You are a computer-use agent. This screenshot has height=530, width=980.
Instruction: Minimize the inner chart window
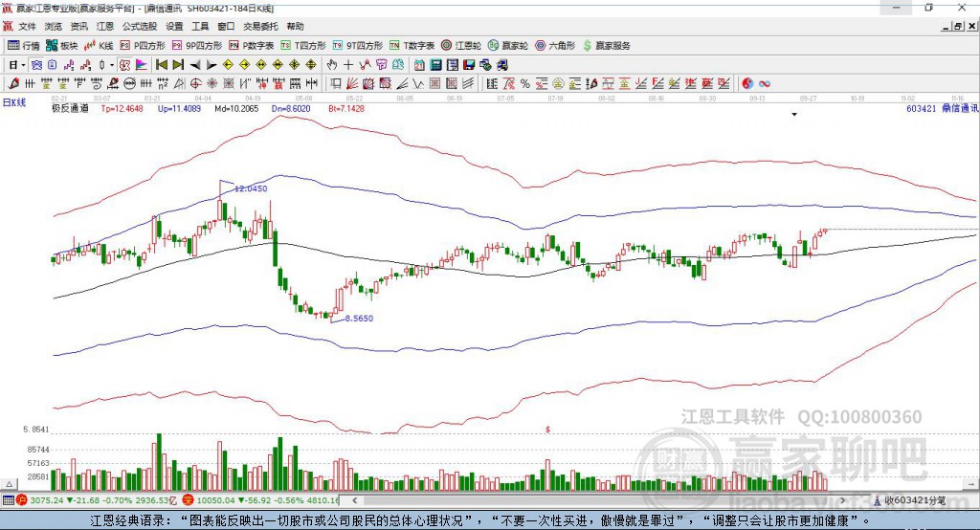point(947,26)
